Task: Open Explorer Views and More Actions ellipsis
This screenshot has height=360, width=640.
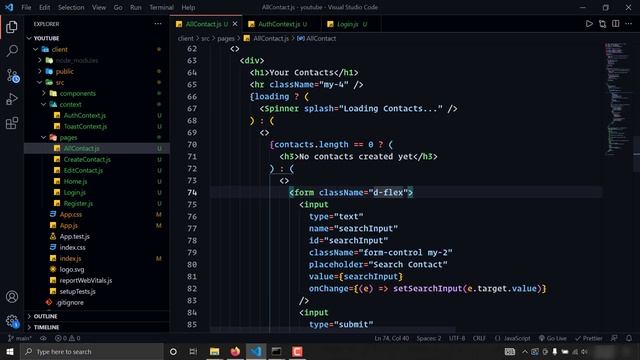Action: pos(158,24)
